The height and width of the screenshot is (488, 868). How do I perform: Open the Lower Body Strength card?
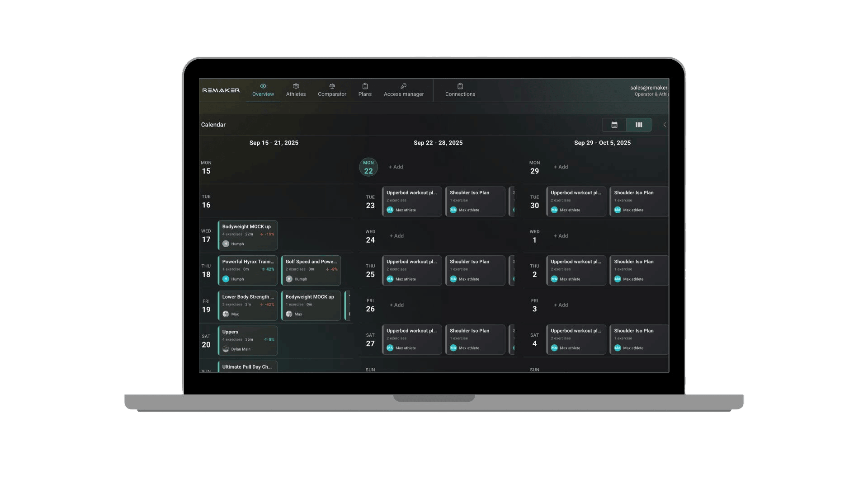[x=248, y=305]
